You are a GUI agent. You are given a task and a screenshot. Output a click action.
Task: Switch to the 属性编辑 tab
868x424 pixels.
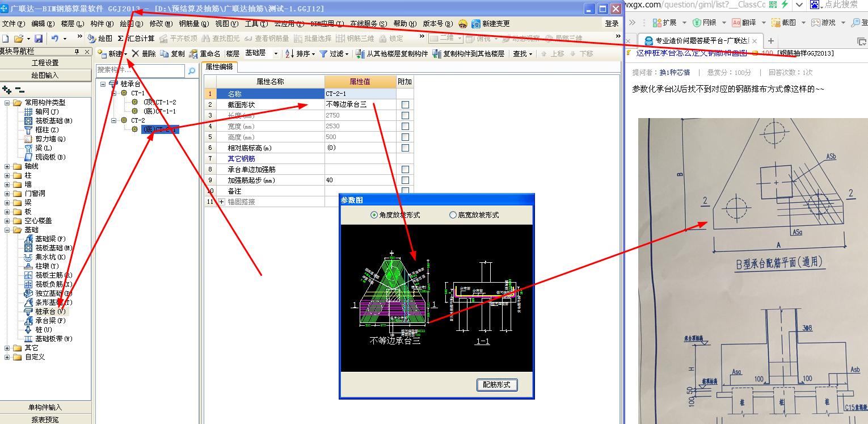click(219, 67)
